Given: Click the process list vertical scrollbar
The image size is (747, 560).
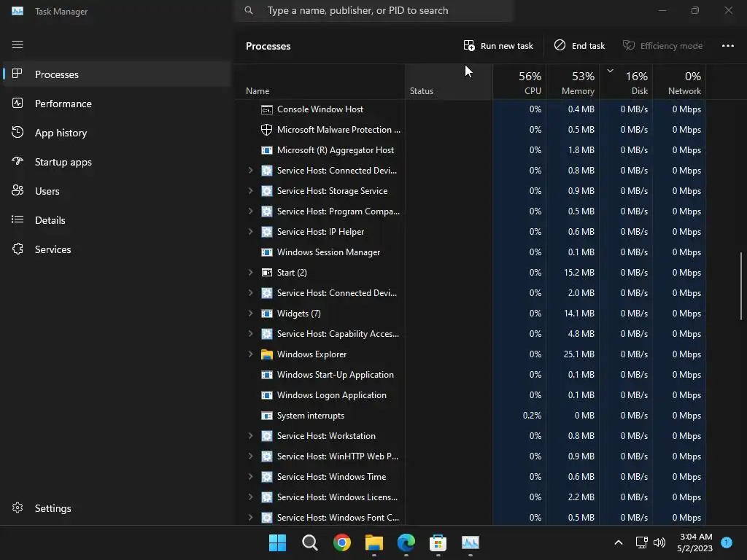Looking at the screenshot, I should (x=741, y=286).
